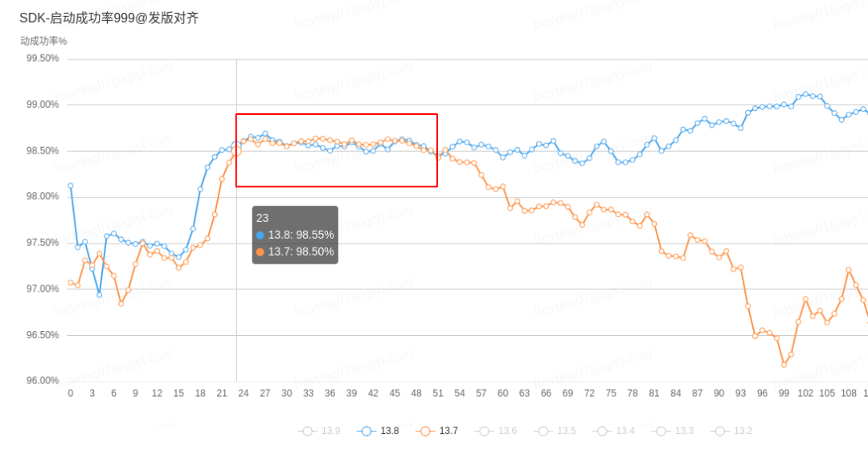Click the blue 13.8 legend marker icon
The height and width of the screenshot is (450, 868).
(x=366, y=432)
